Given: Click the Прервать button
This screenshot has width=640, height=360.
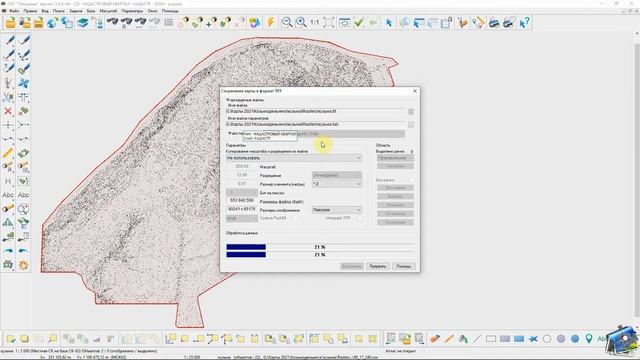Looking at the screenshot, I should click(x=378, y=266).
